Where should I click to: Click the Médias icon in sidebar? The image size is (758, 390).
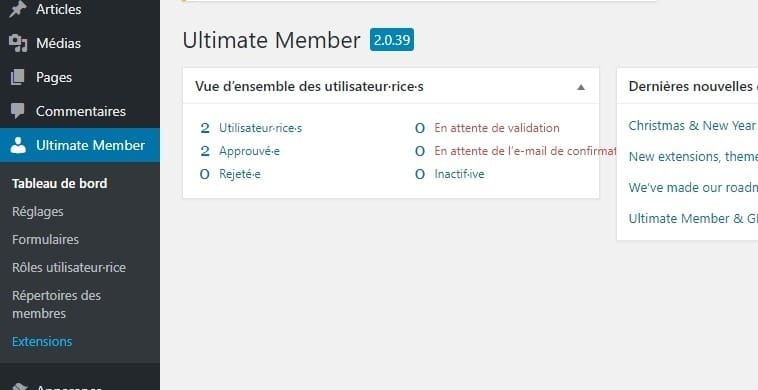click(18, 43)
